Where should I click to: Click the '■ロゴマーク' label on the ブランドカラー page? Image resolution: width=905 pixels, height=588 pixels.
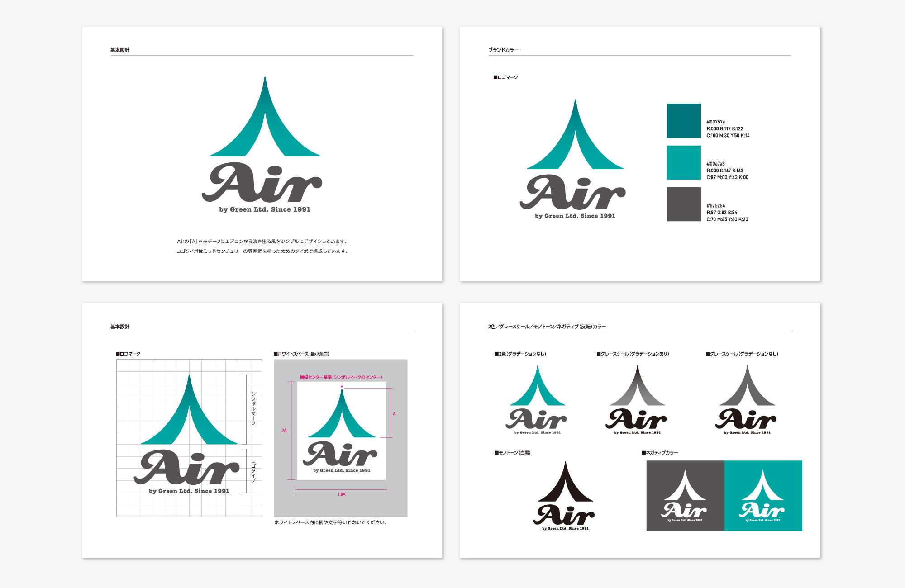tap(505, 77)
